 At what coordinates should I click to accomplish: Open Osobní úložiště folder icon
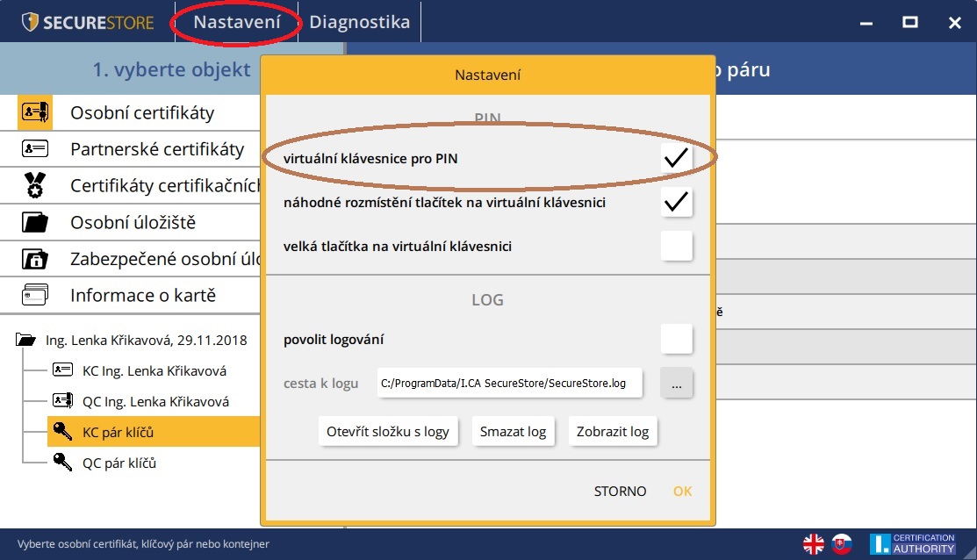33,223
